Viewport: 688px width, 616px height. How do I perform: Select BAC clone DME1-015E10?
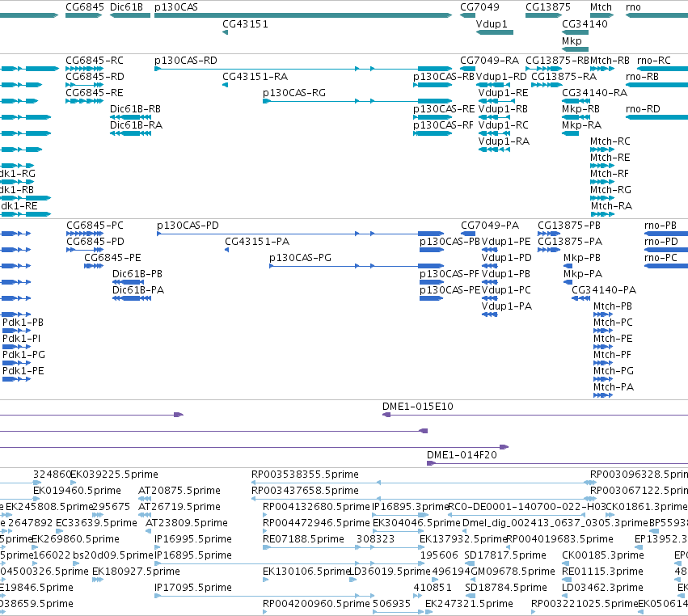click(x=417, y=407)
